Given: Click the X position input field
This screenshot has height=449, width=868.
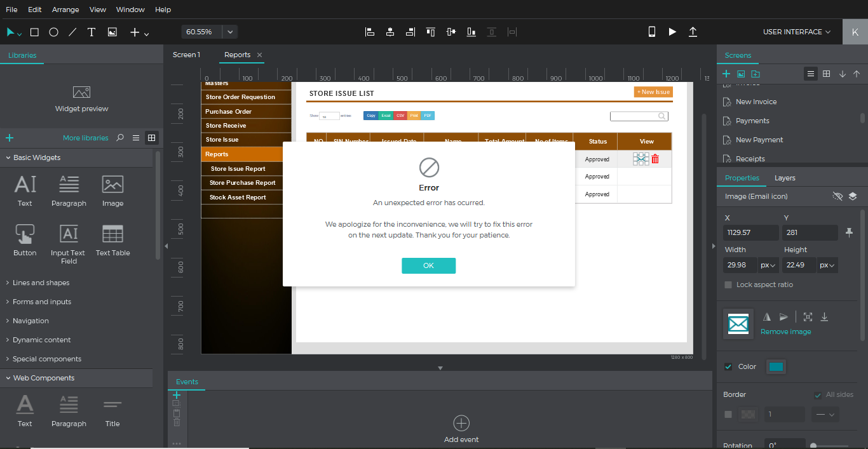Looking at the screenshot, I should click(750, 232).
